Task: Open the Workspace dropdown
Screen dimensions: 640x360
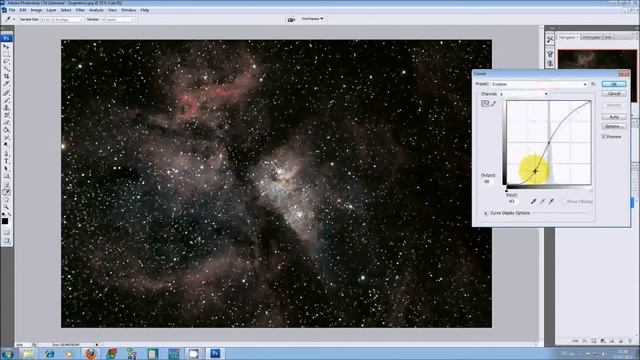Action: pos(312,19)
